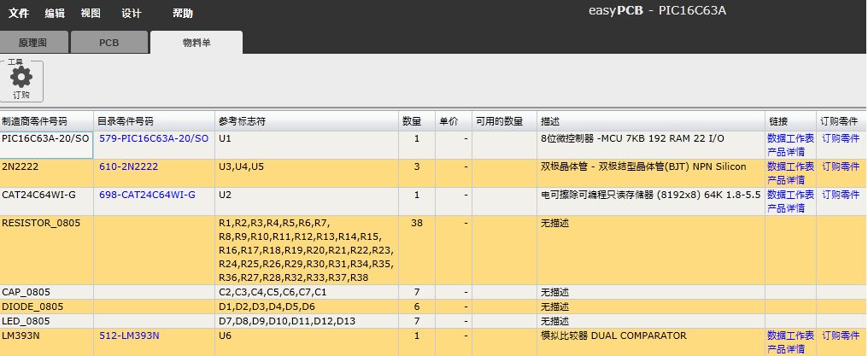
Task: Select the DIODE_0805 cell
Action: pyautogui.click(x=46, y=306)
